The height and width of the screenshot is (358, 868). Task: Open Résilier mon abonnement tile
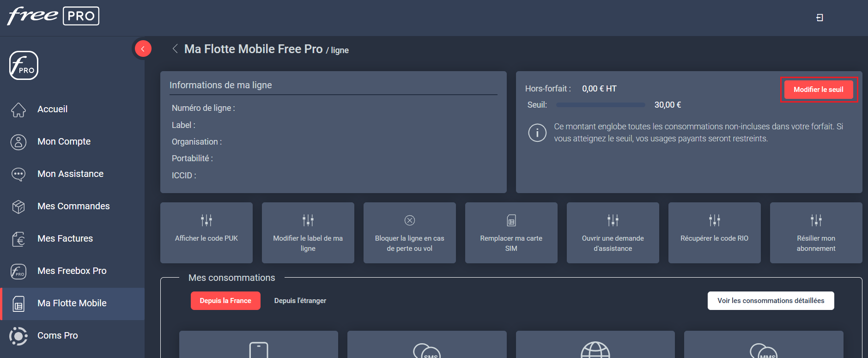pyautogui.click(x=816, y=233)
